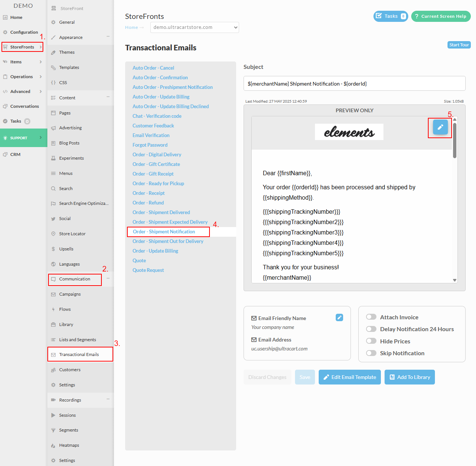Click the CRM icon in sidebar

click(5, 154)
